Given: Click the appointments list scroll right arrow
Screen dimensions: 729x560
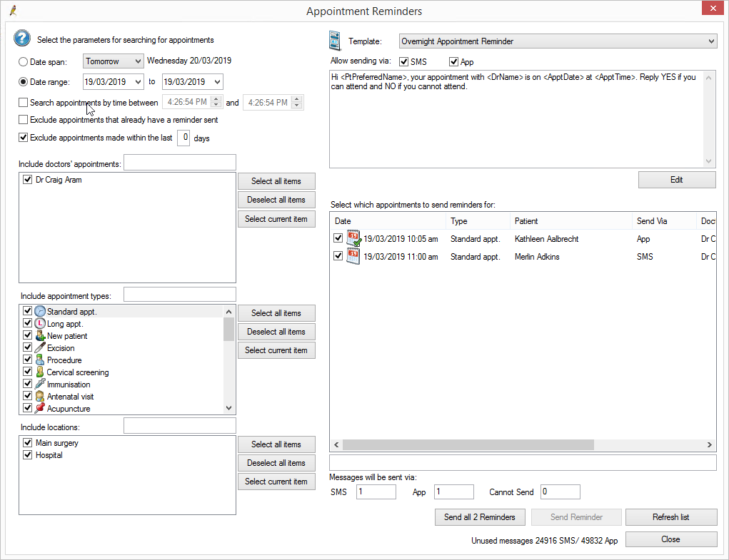Looking at the screenshot, I should click(x=710, y=445).
